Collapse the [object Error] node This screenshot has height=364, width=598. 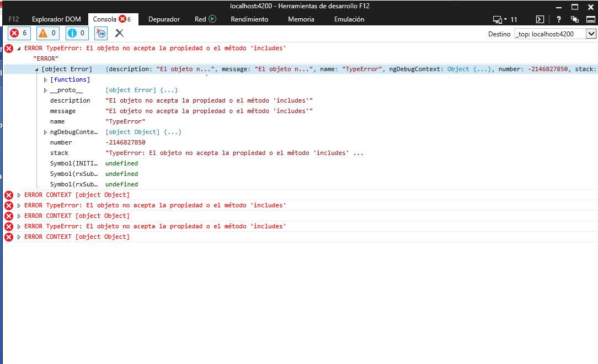point(36,69)
